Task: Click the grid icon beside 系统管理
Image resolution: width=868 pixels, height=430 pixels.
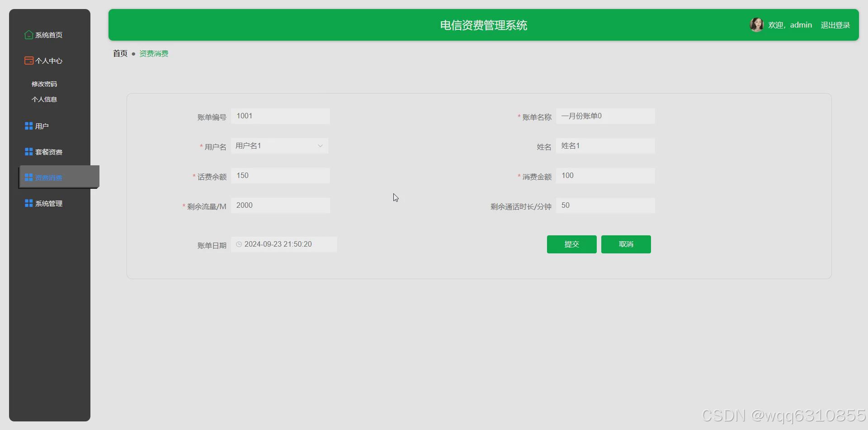Action: [28, 203]
